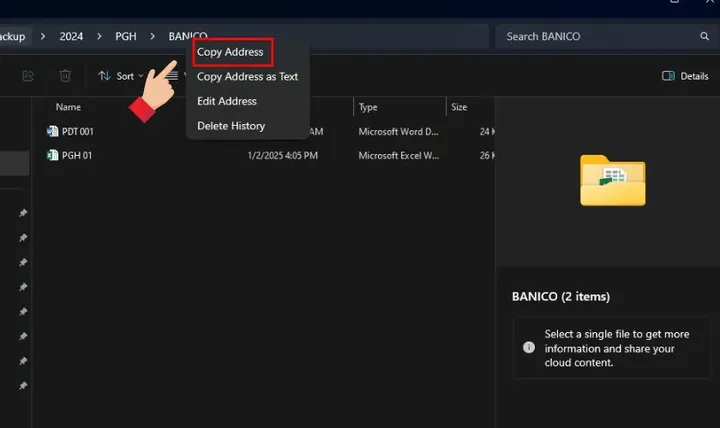Screen dimensions: 720x428
Task: Sort by Type column header
Action: click(368, 107)
